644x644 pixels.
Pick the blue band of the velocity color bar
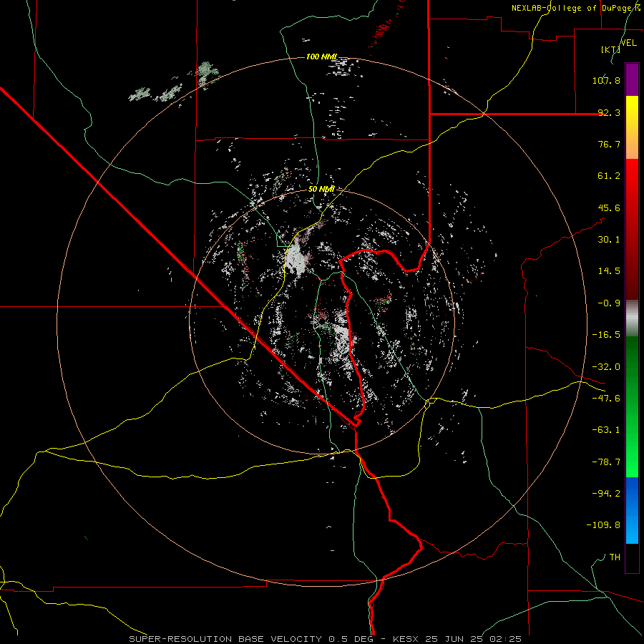click(x=632, y=510)
